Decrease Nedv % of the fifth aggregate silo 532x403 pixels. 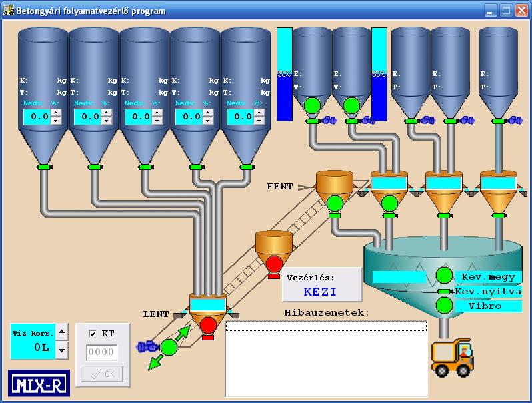(259, 121)
